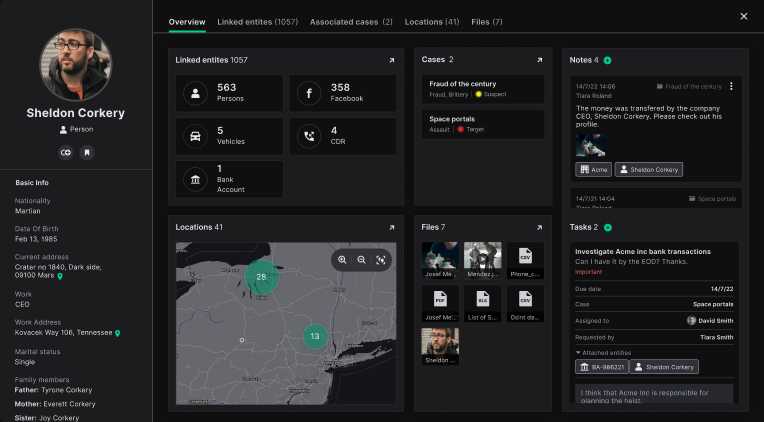The height and width of the screenshot is (422, 764).
Task: Click the map fit-to-view icon
Action: [381, 260]
